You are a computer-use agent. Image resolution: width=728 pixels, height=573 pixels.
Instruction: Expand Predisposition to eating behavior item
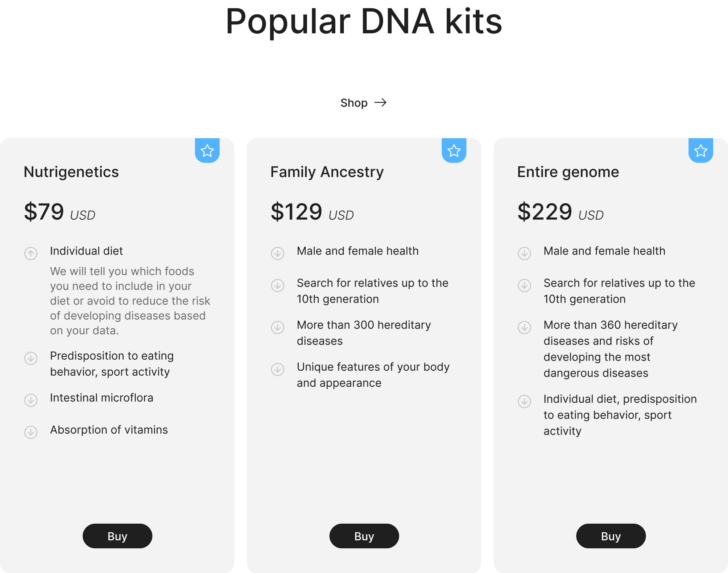tap(31, 358)
